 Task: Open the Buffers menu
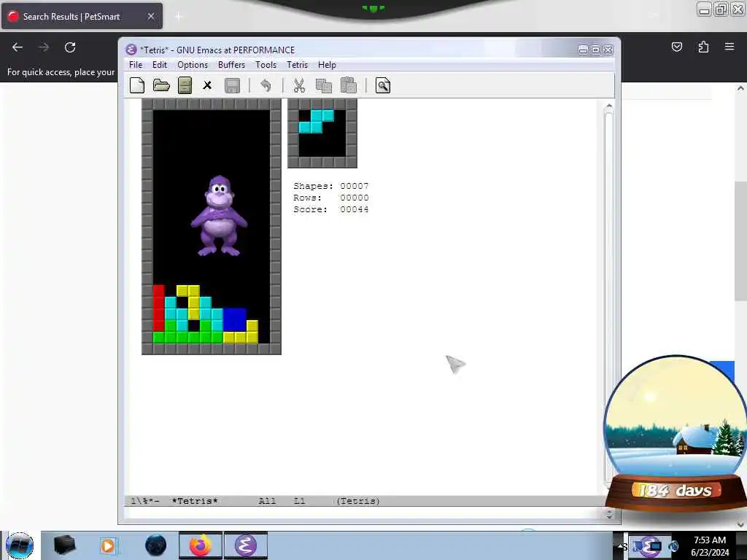(231, 65)
